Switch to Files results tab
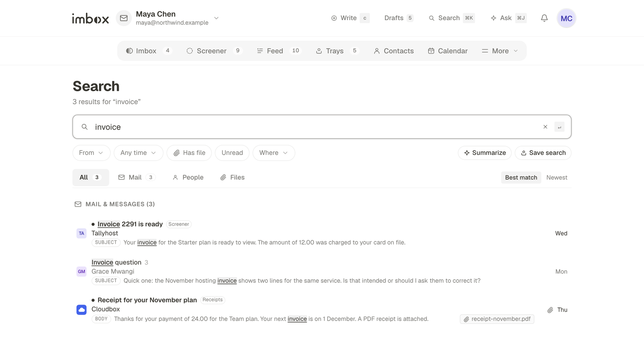Viewport: 644px width, 344px height. (232, 177)
